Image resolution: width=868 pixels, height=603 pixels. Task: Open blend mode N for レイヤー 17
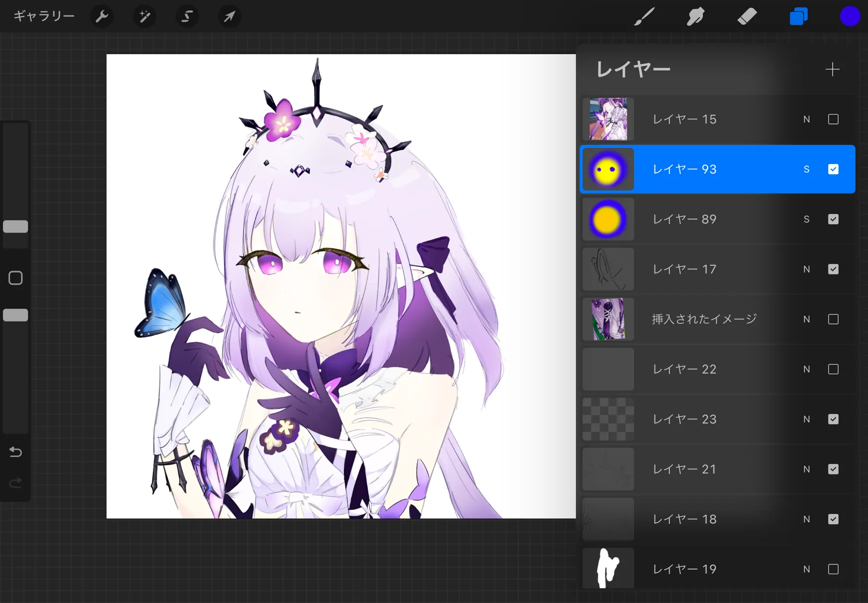click(807, 269)
